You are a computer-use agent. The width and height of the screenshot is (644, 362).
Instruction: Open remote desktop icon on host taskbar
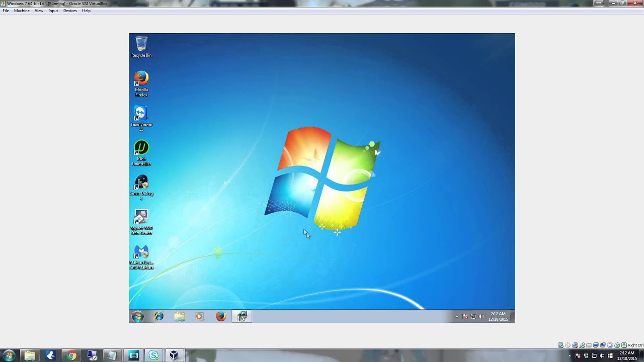(x=92, y=355)
